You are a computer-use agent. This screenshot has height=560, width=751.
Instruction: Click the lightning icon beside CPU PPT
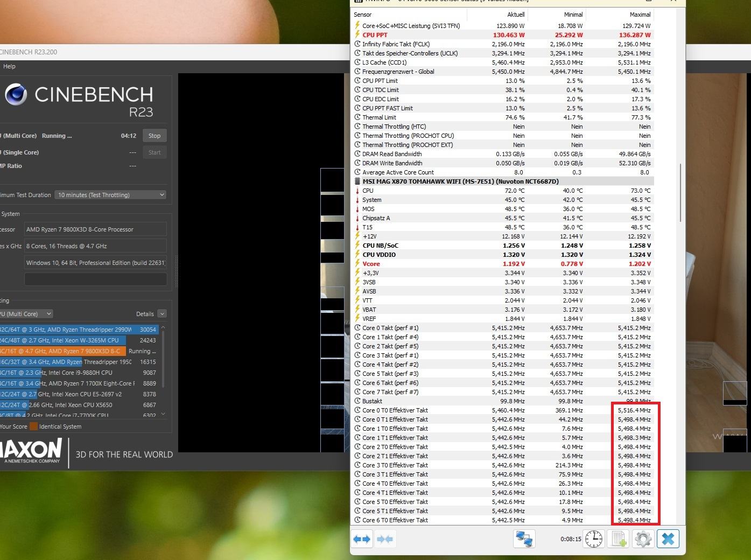tap(357, 35)
